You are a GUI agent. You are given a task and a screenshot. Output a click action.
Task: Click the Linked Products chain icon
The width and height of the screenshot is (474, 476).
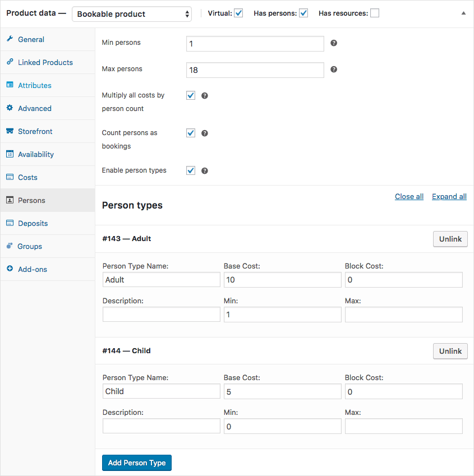[x=10, y=62]
